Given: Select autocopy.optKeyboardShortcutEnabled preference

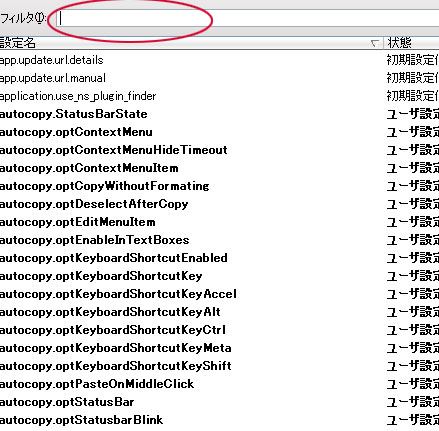Looking at the screenshot, I should pyautogui.click(x=114, y=258).
